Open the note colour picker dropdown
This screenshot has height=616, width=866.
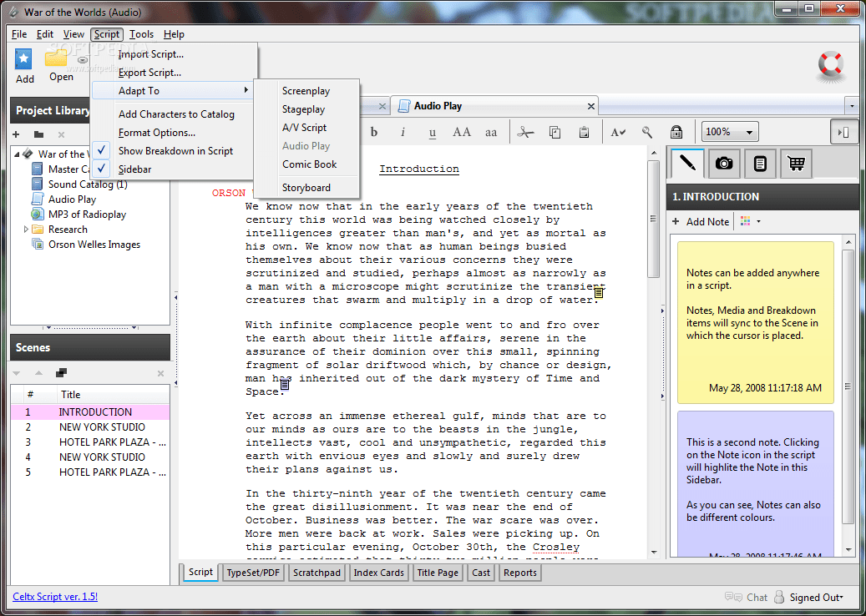pos(758,221)
